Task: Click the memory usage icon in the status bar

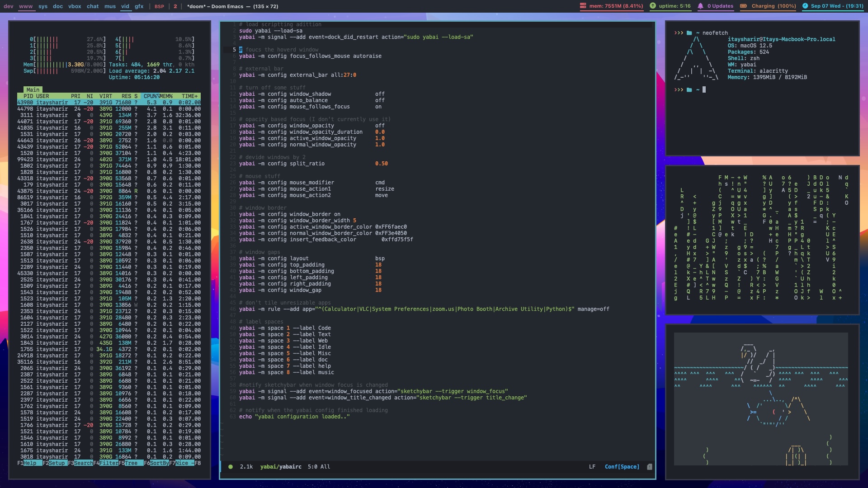Action: pos(585,6)
